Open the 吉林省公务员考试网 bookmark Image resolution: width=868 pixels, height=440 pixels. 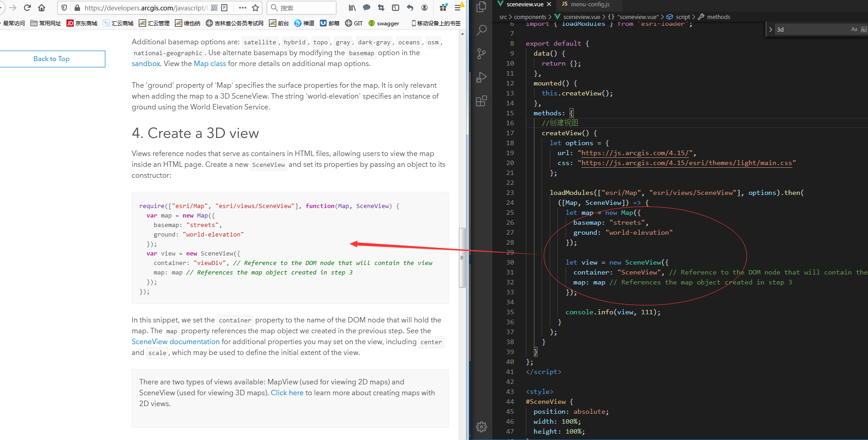pyautogui.click(x=235, y=23)
